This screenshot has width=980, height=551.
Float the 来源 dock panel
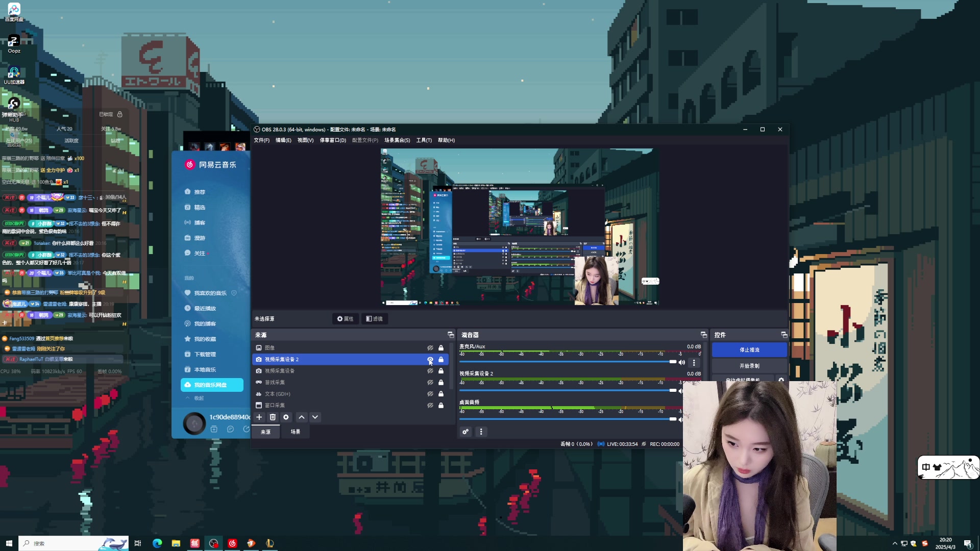(x=451, y=335)
